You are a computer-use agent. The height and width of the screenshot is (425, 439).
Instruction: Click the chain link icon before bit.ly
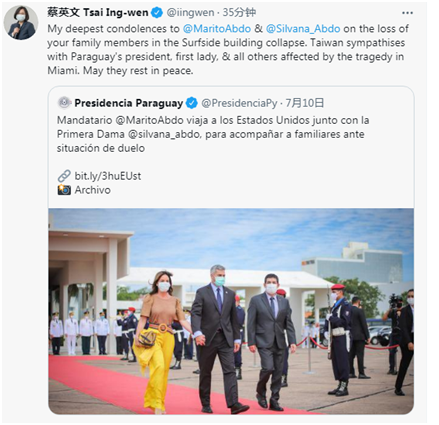point(64,176)
